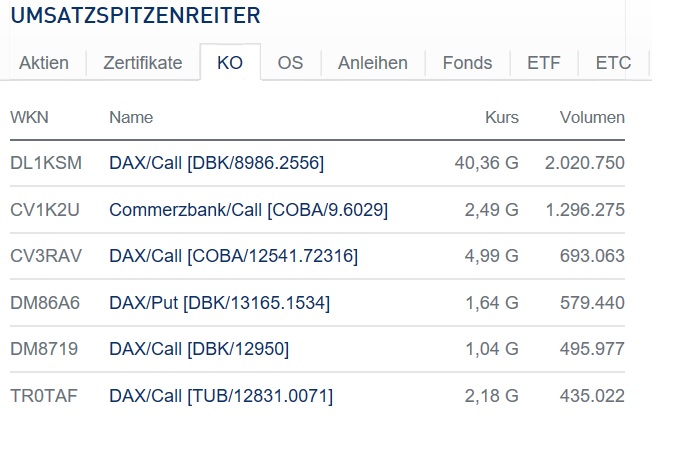The image size is (680, 470).
Task: Select the ETF tab
Action: pyautogui.click(x=544, y=63)
